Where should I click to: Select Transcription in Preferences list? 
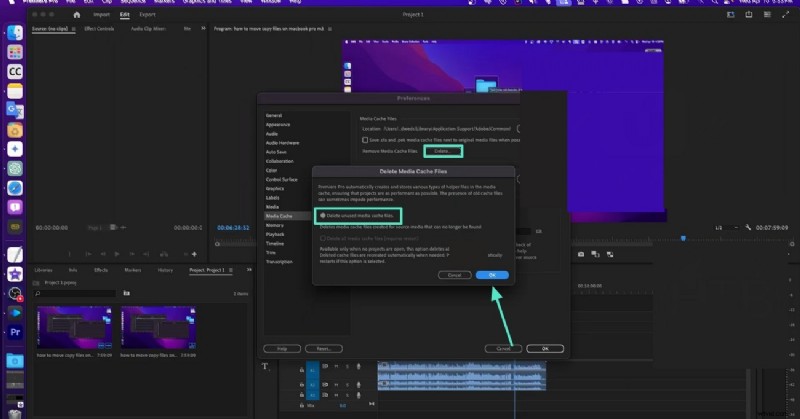coord(279,262)
